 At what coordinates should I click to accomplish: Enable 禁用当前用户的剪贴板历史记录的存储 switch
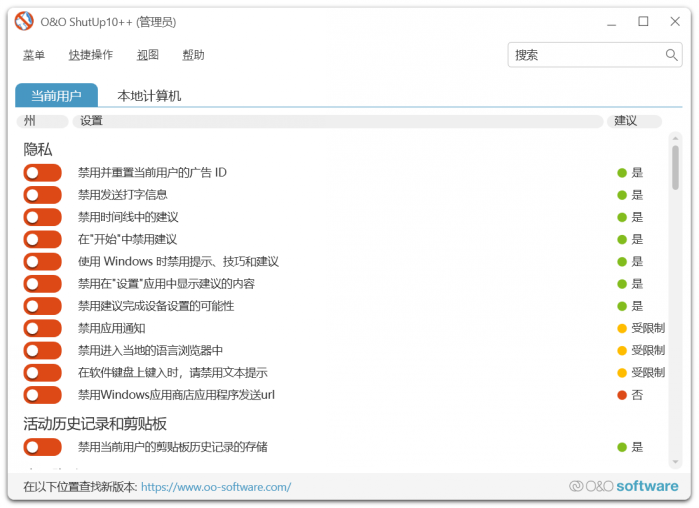pos(42,447)
